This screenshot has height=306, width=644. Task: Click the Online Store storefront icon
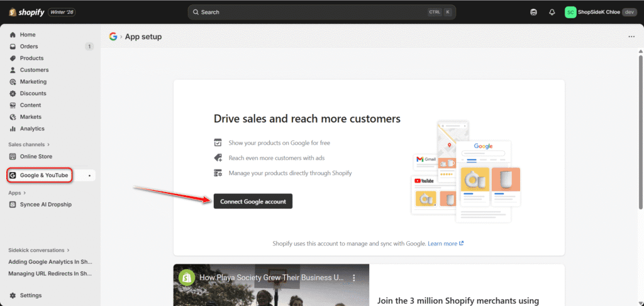coord(13,156)
